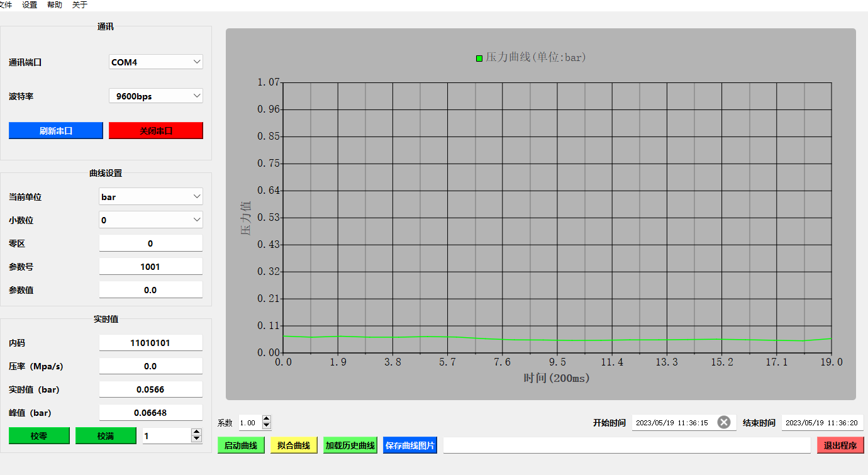Viewport: 868px width, 475px height.
Task: Click the 实时值 group heading
Action: (106, 319)
